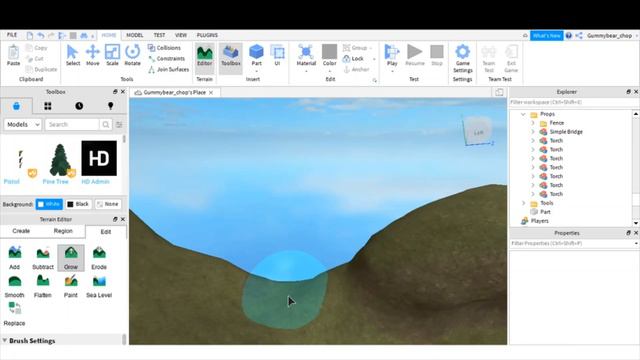Open Toolbox Marketplace tab icon

click(16, 106)
